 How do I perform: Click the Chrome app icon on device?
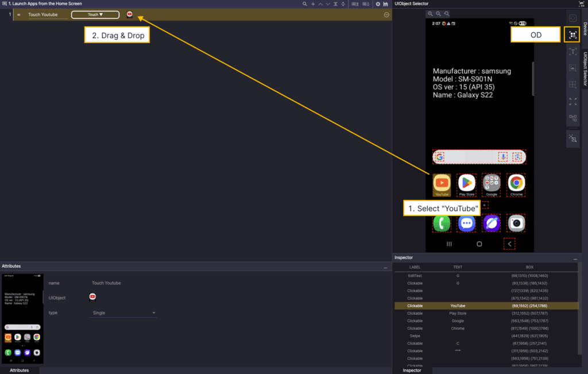516,183
